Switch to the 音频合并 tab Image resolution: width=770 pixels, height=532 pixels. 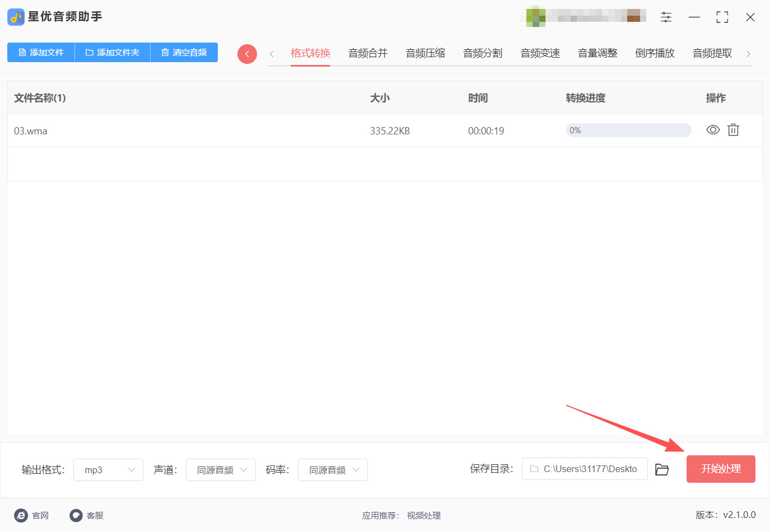click(368, 53)
